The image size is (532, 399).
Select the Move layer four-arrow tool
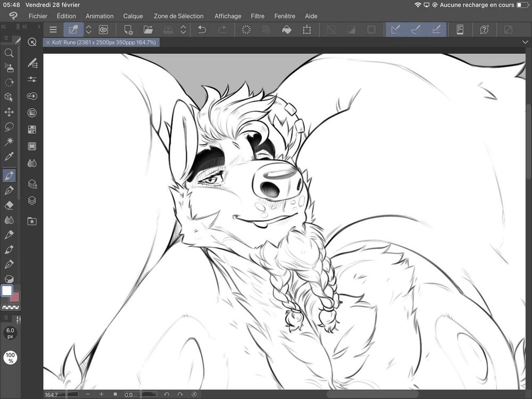click(x=9, y=112)
